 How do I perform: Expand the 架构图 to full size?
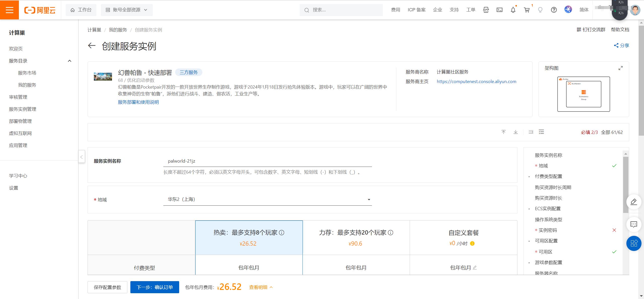tap(621, 68)
